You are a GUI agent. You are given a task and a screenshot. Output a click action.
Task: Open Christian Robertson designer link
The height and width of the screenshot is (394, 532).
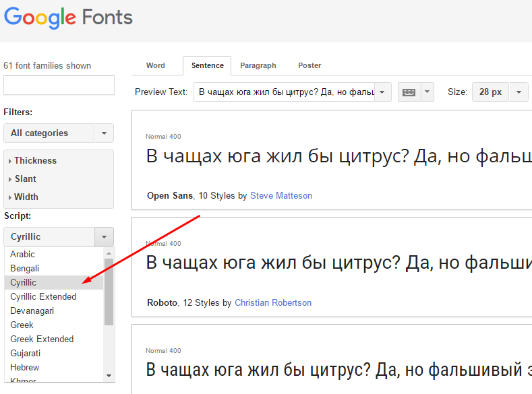(x=273, y=303)
